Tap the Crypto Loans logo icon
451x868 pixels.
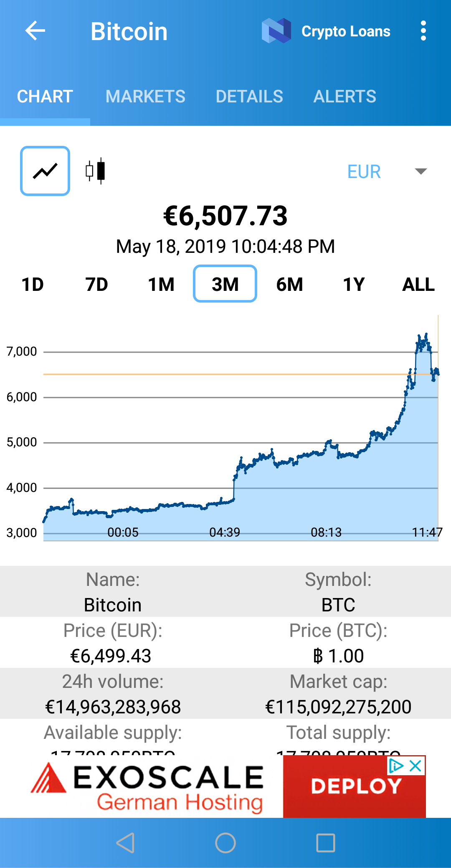point(276,31)
